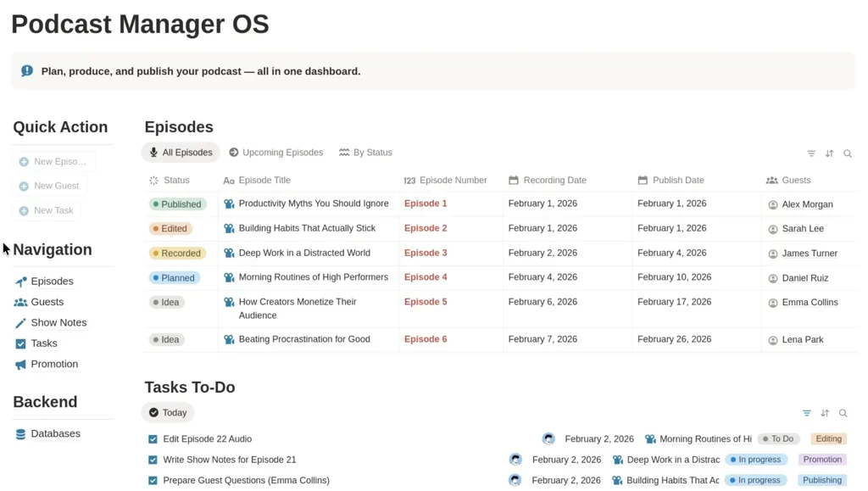The width and height of the screenshot is (868, 491).
Task: Open the Recorded status selector
Action: (177, 253)
